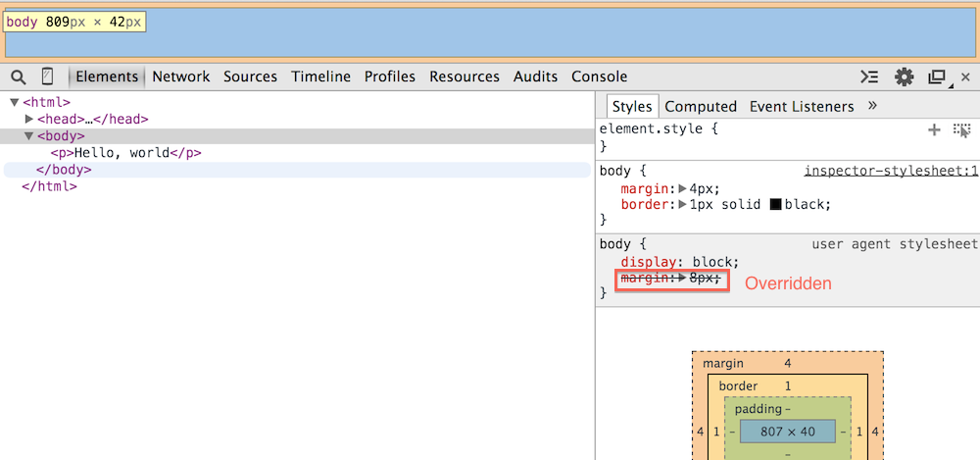
Task: Select the opening html tag row
Action: (x=47, y=102)
